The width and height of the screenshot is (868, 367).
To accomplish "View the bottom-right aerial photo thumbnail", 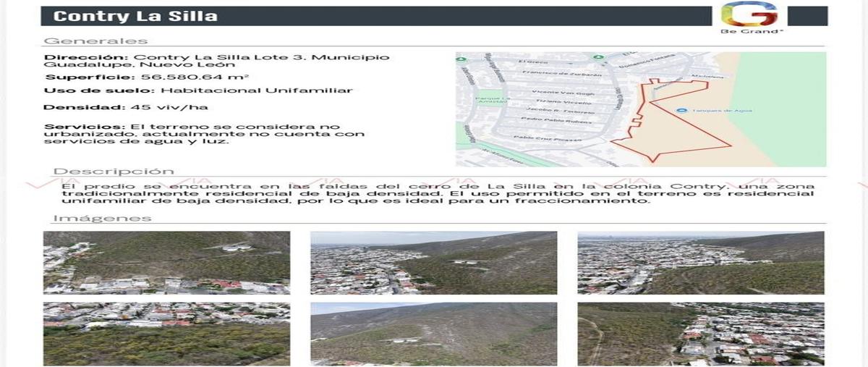I will point(700,334).
